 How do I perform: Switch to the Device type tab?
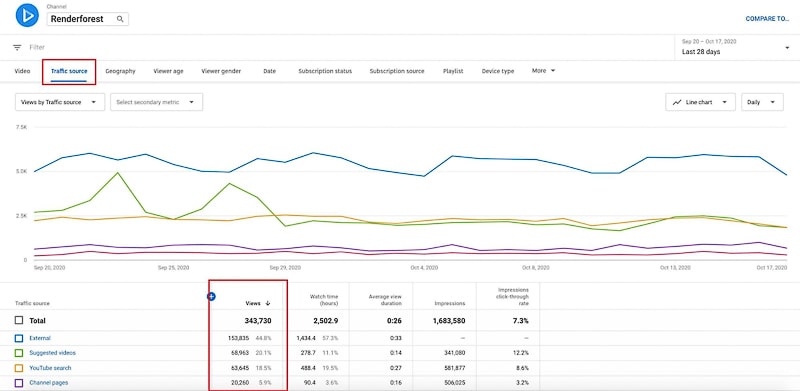pyautogui.click(x=498, y=71)
